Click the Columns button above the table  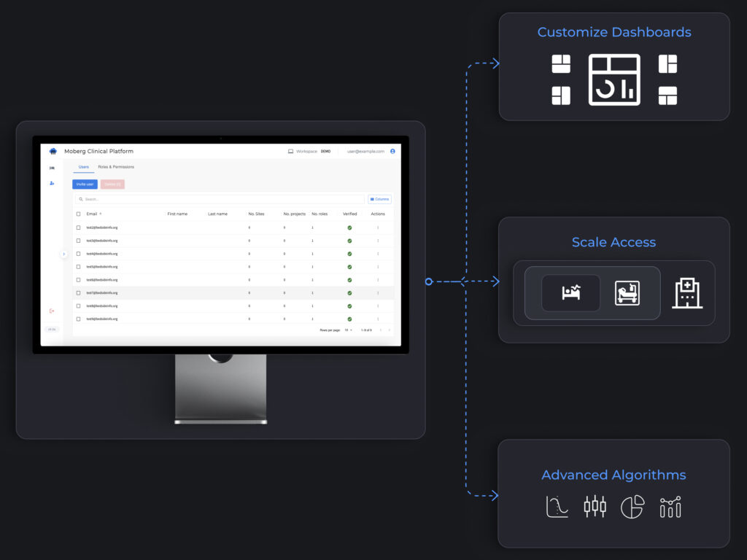point(380,199)
